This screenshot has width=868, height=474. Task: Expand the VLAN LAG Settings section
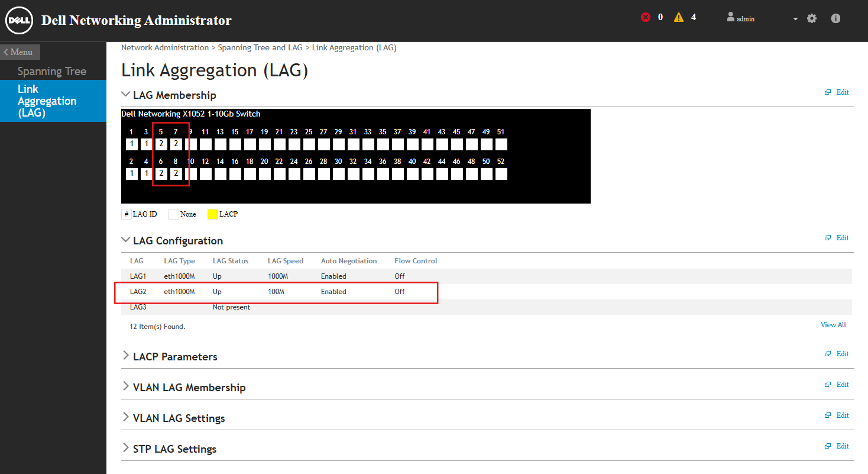point(125,417)
